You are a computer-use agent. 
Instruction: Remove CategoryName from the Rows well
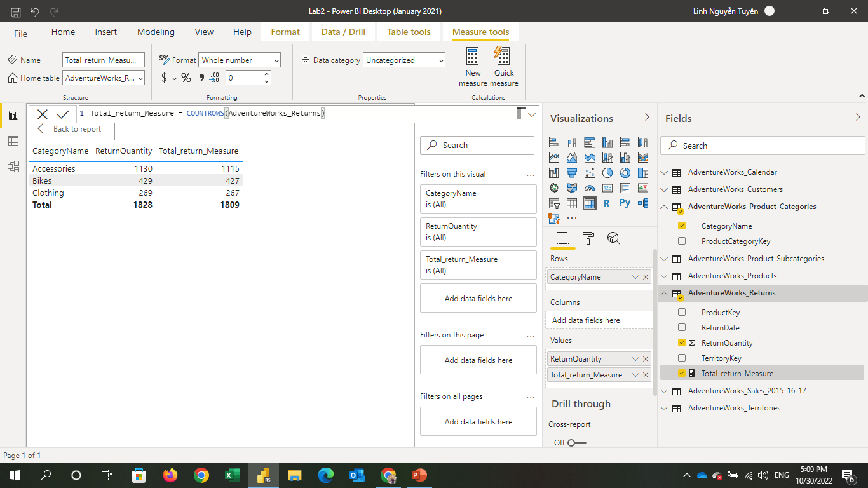point(646,277)
